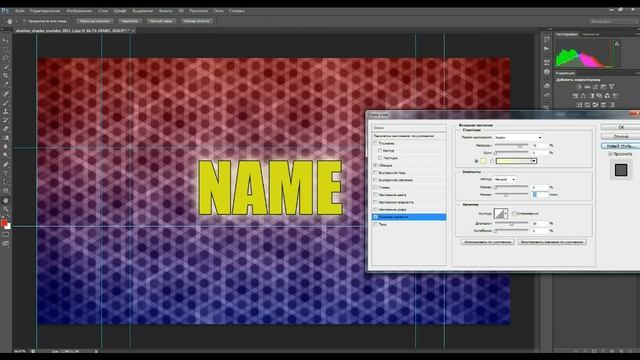
Task: Select the Crop tool
Action: [x=6, y=76]
